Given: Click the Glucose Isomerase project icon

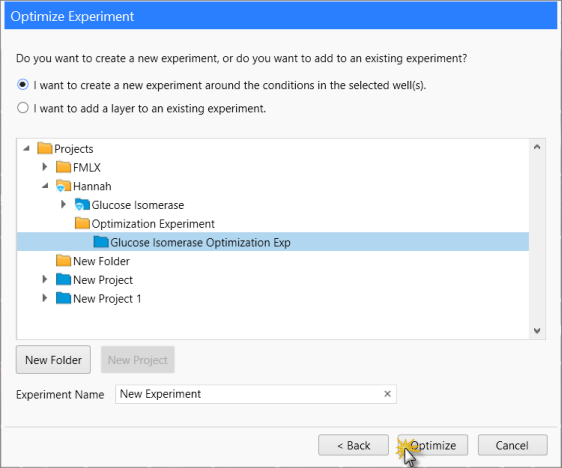Looking at the screenshot, I should pos(82,205).
